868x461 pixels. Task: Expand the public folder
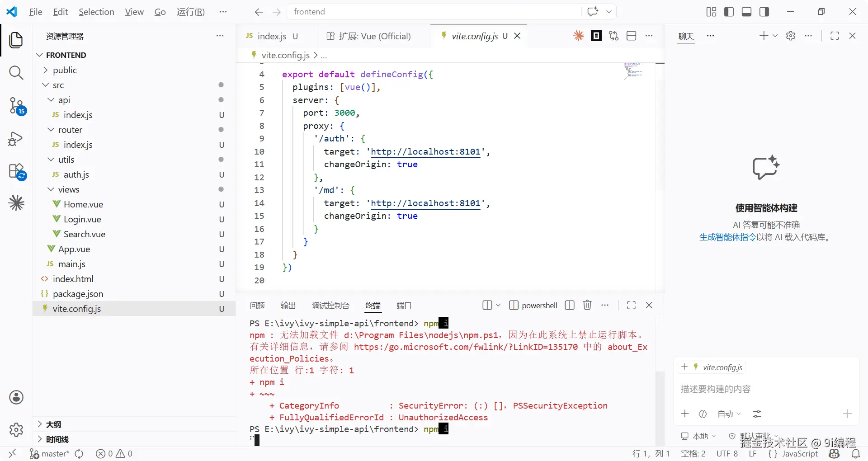(x=45, y=70)
